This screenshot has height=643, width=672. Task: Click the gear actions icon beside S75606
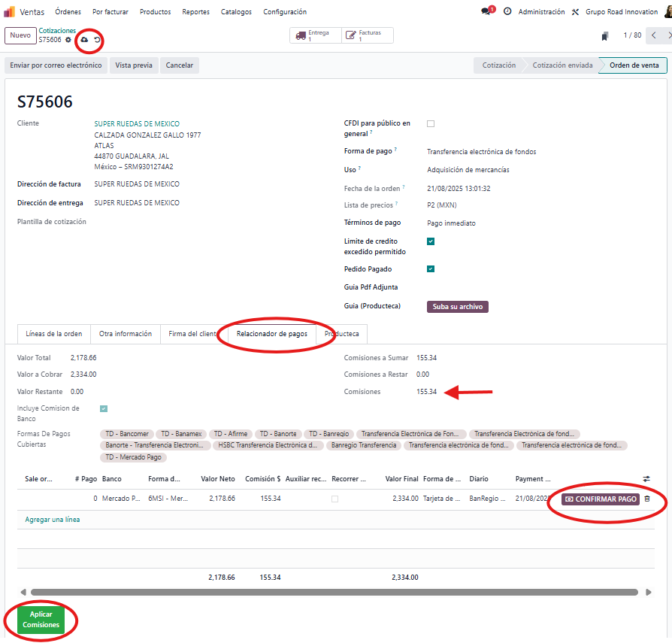(x=68, y=40)
